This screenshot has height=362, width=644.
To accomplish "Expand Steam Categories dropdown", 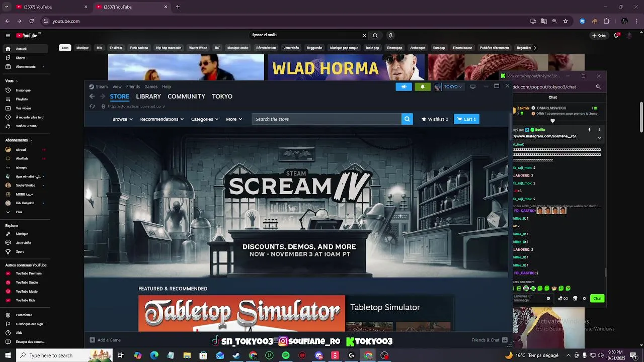I will click(x=204, y=119).
